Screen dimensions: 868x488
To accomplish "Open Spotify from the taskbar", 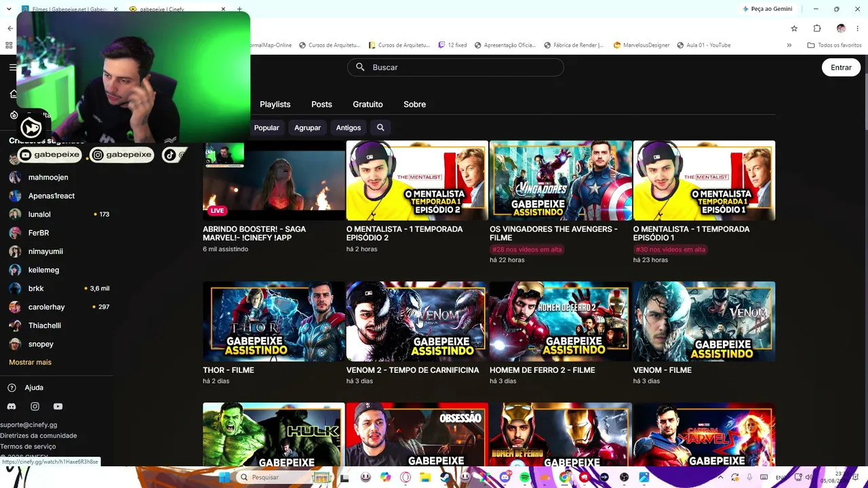I will point(525,477).
